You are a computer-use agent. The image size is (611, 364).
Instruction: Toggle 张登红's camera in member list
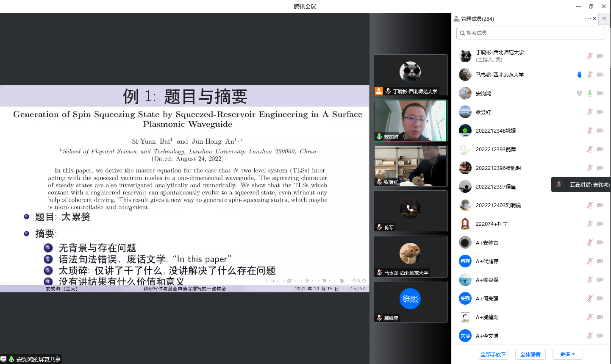(600, 112)
